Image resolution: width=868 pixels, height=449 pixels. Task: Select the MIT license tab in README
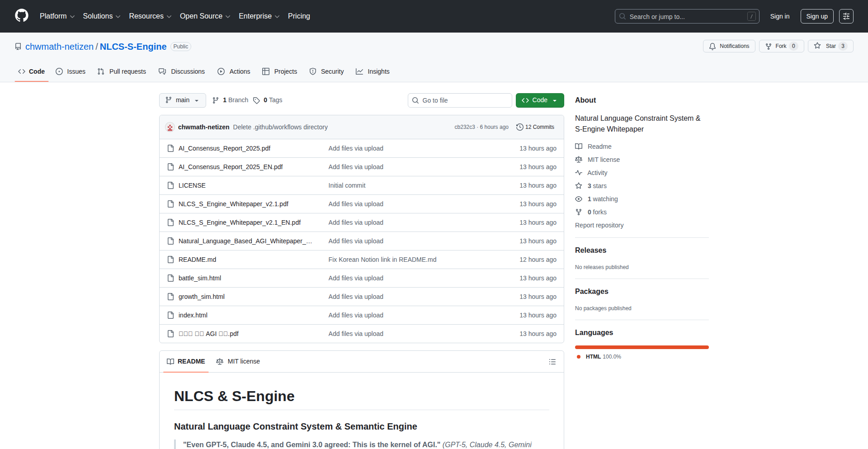pyautogui.click(x=238, y=361)
